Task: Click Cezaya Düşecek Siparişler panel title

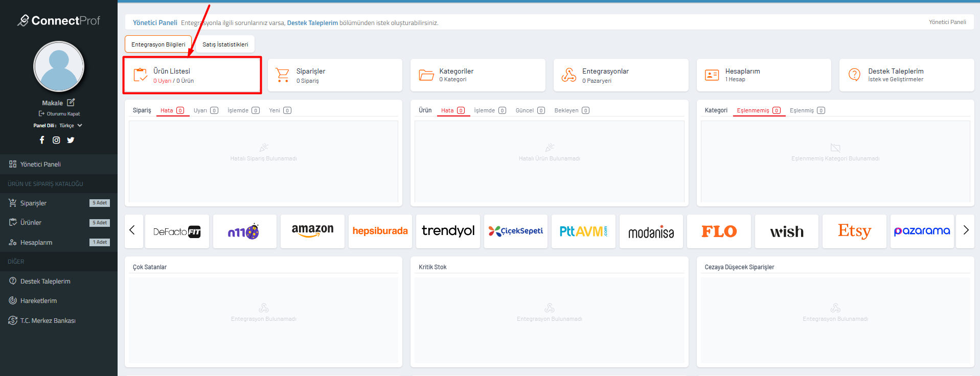Action: [x=739, y=267]
